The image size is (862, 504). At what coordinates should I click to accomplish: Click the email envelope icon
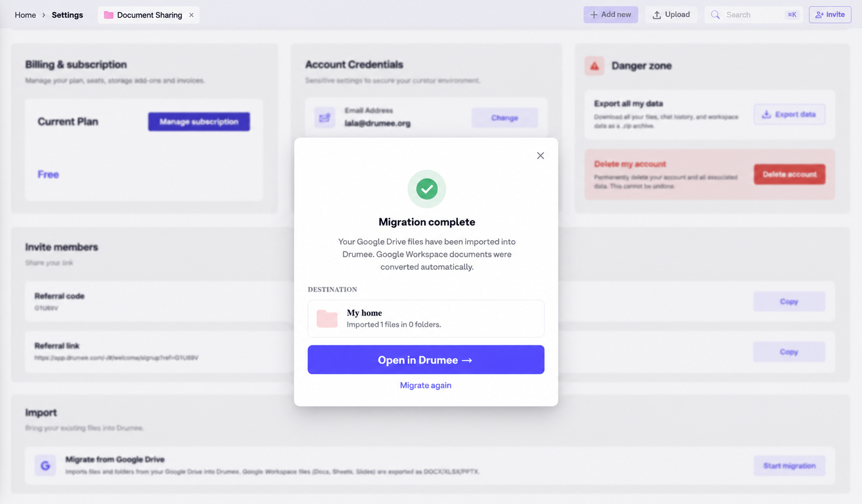(x=324, y=117)
